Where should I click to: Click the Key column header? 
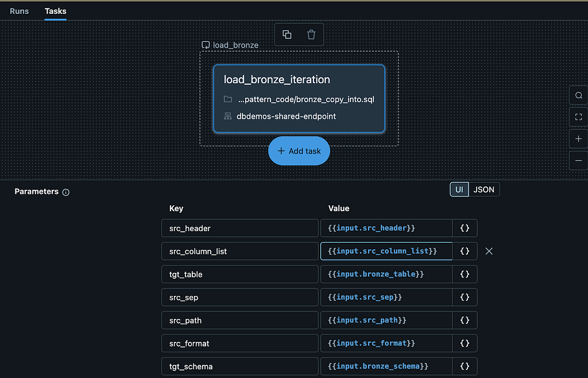point(176,208)
